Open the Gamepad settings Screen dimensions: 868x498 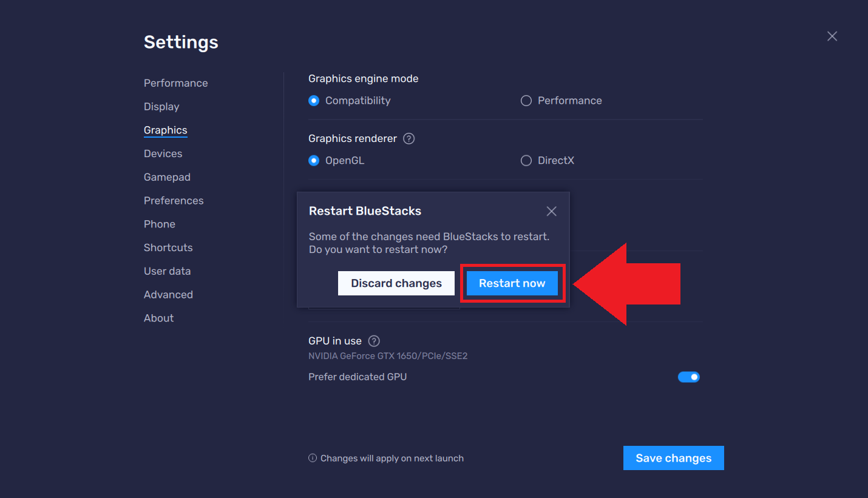167,177
